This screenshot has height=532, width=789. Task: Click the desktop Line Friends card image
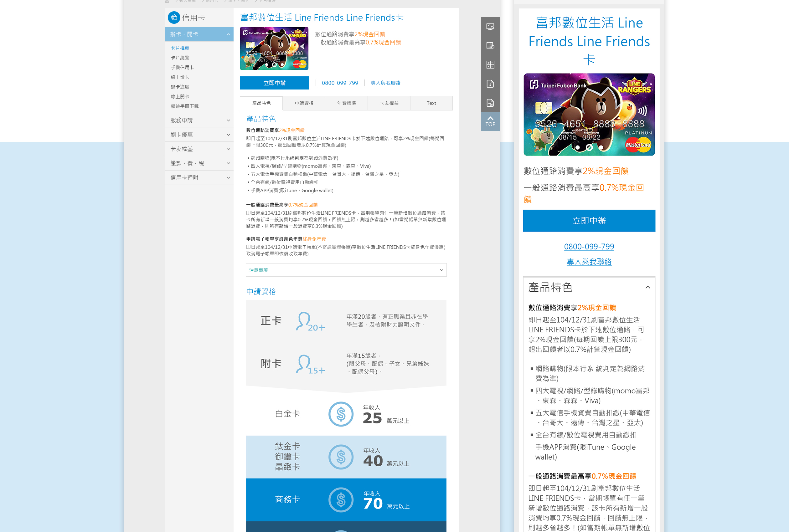tap(274, 49)
